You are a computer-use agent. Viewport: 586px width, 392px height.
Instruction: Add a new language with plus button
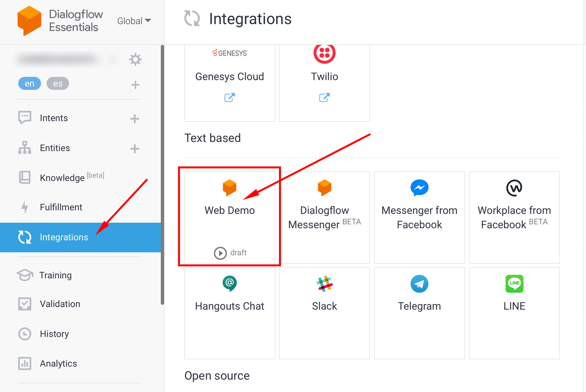click(135, 84)
